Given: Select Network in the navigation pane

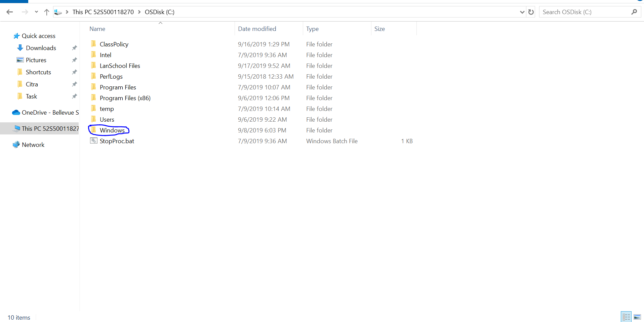Looking at the screenshot, I should click(x=33, y=145).
